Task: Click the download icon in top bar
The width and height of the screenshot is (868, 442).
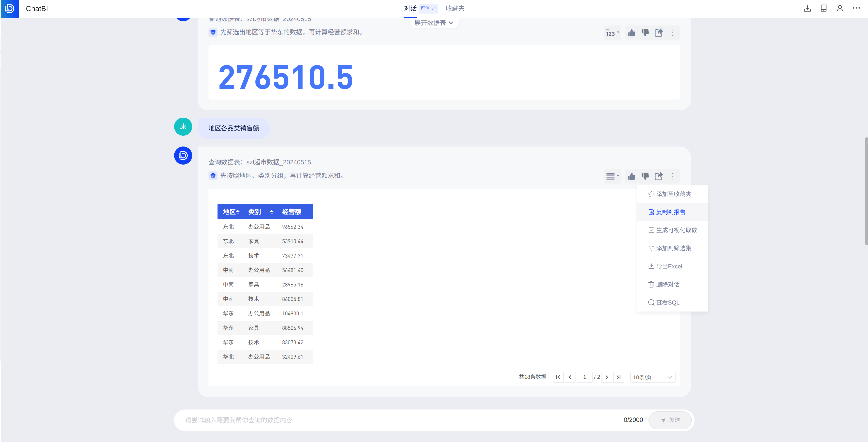Action: (x=807, y=8)
